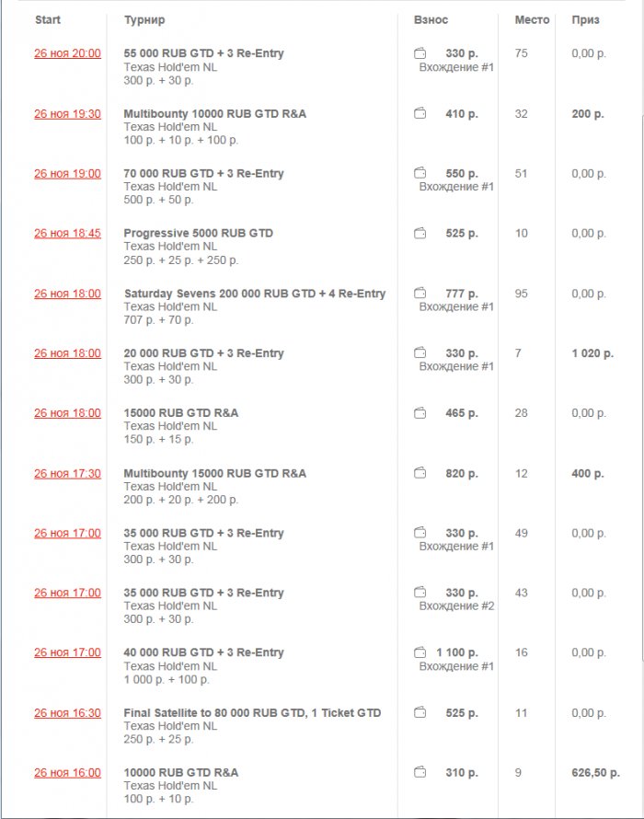This screenshot has height=819, width=644.
Task: Click the wallet icon beside 550 р. buy-in
Action: tap(420, 173)
